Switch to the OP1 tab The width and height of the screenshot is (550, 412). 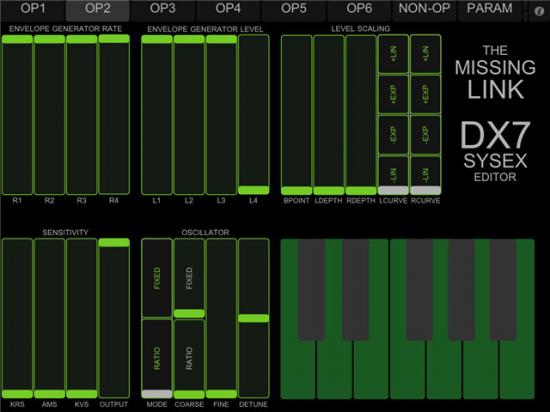33,9
